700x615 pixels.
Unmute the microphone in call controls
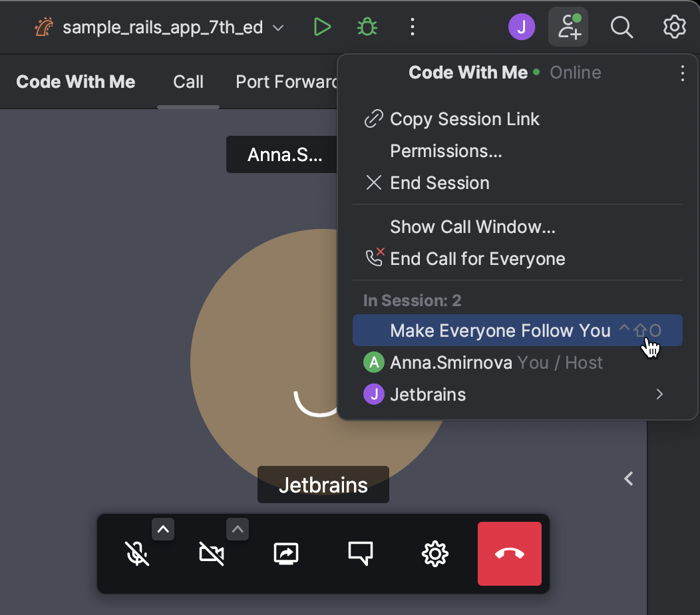pos(137,554)
